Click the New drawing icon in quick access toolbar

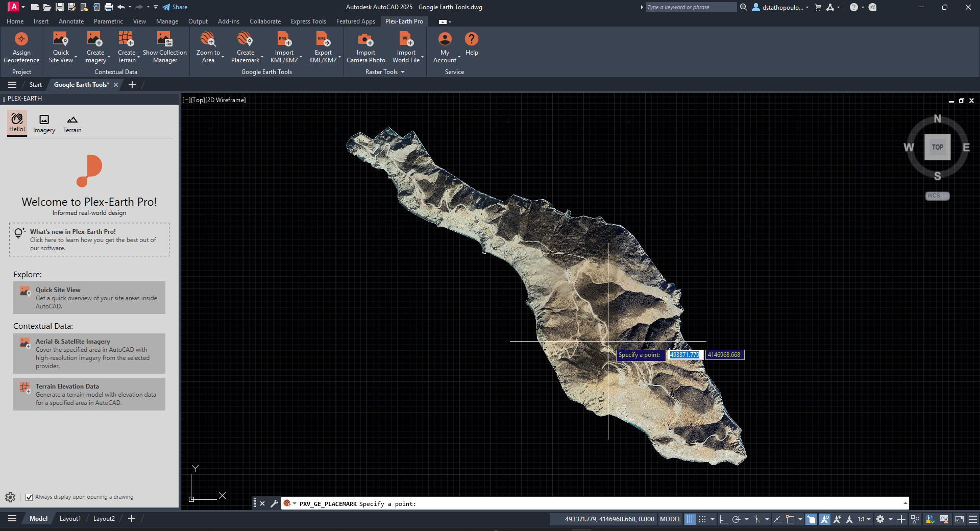coord(35,7)
